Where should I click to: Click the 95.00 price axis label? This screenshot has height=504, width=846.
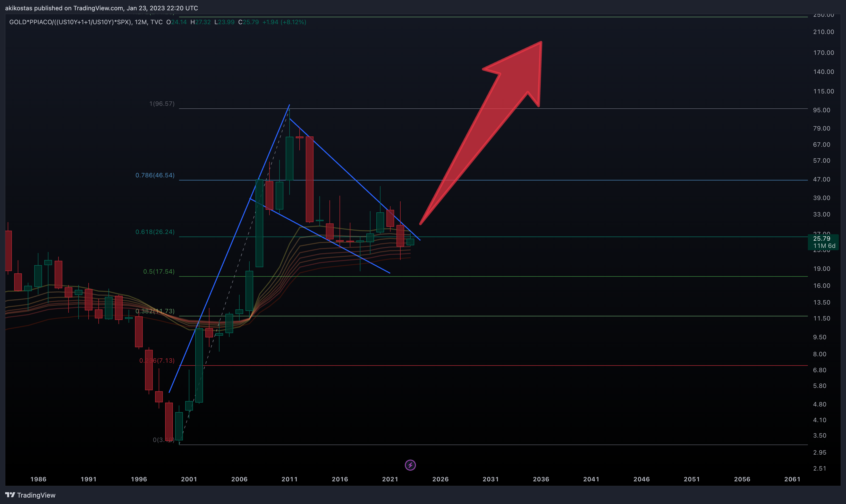[822, 110]
